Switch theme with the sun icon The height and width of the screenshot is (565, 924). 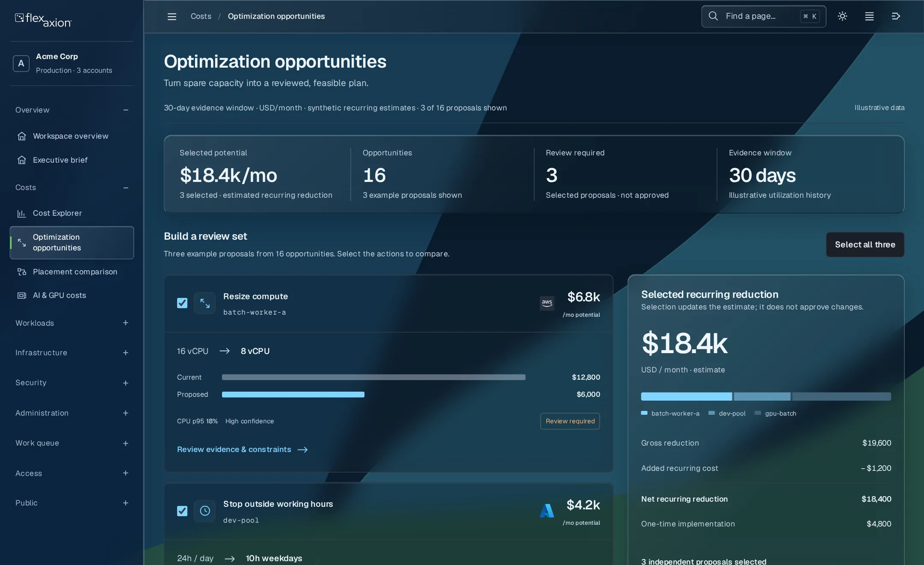pos(842,16)
